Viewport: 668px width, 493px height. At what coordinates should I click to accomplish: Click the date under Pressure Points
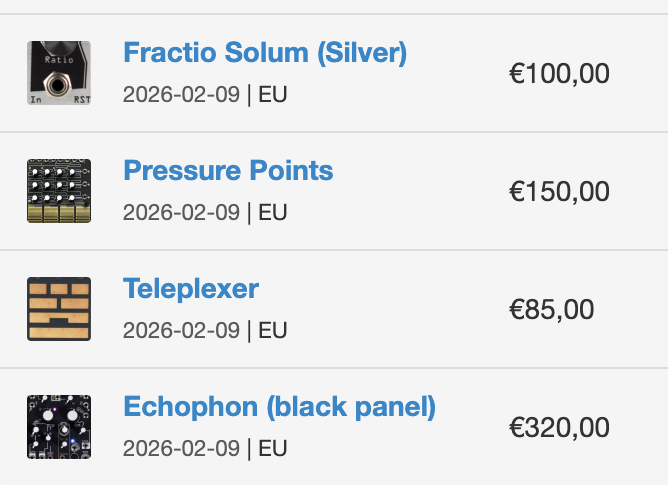(x=181, y=213)
